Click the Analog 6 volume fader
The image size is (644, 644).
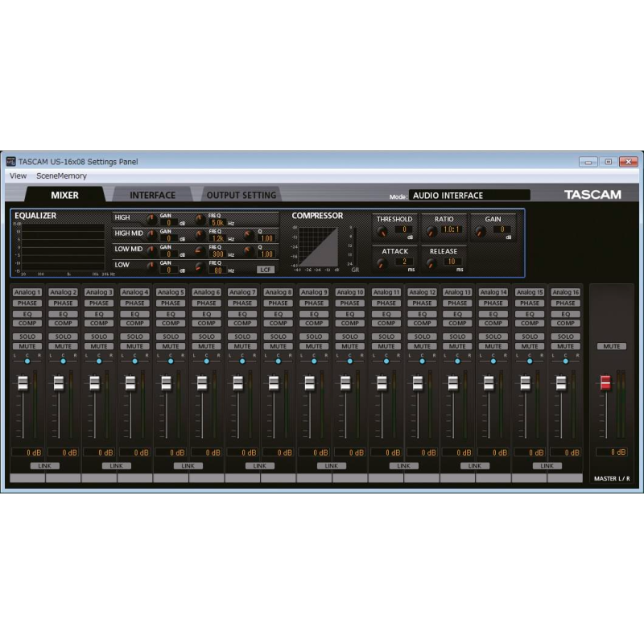coord(202,383)
